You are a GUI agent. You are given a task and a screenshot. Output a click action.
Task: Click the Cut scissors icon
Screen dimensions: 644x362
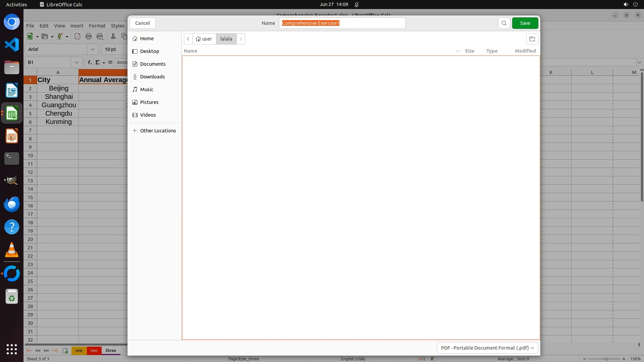click(x=113, y=37)
